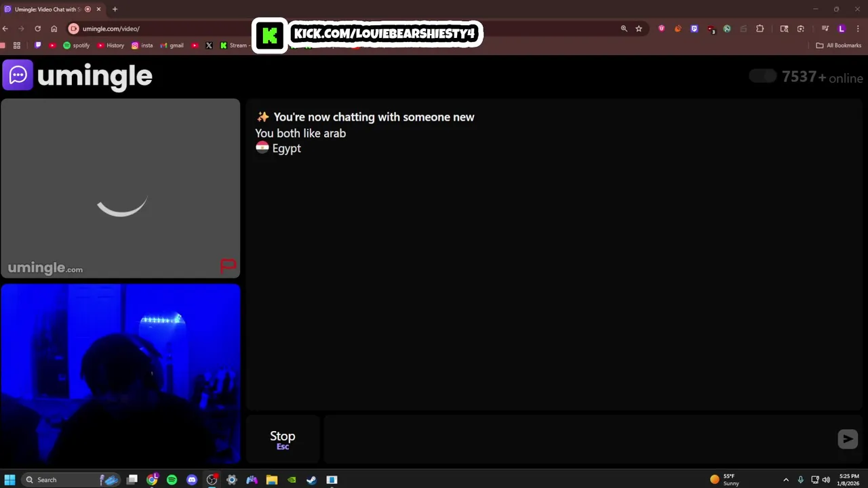Open the 5:25 PM clock and calendar
Image resolution: width=868 pixels, height=488 pixels.
click(849, 480)
